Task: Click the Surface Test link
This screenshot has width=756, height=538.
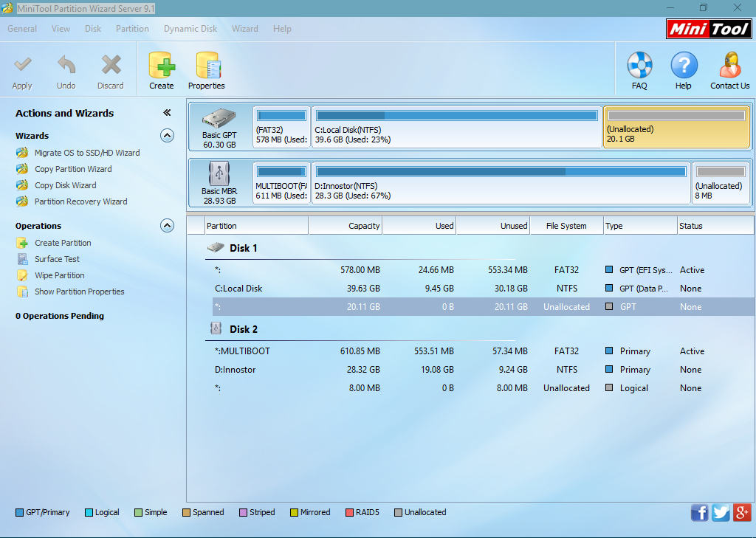Action: [57, 259]
